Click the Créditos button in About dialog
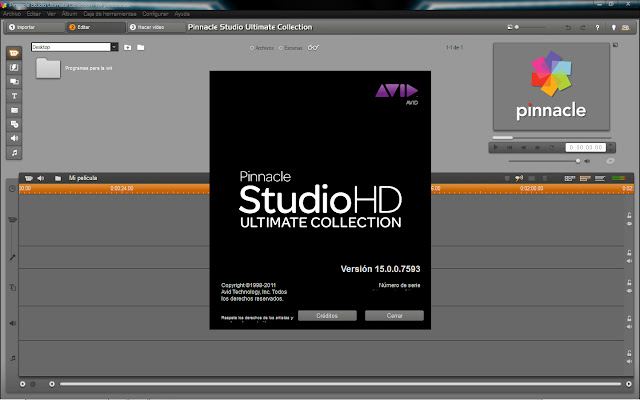640x400 pixels. click(327, 316)
